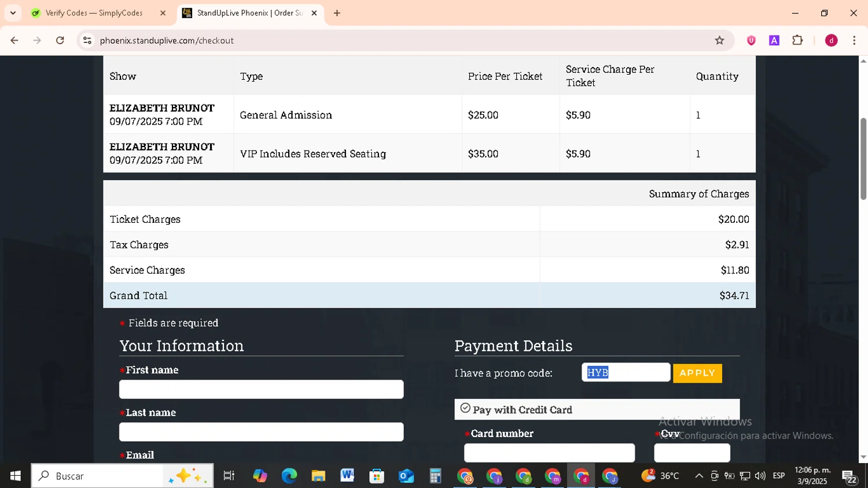
Task: Click the promo code input field
Action: pos(626,373)
